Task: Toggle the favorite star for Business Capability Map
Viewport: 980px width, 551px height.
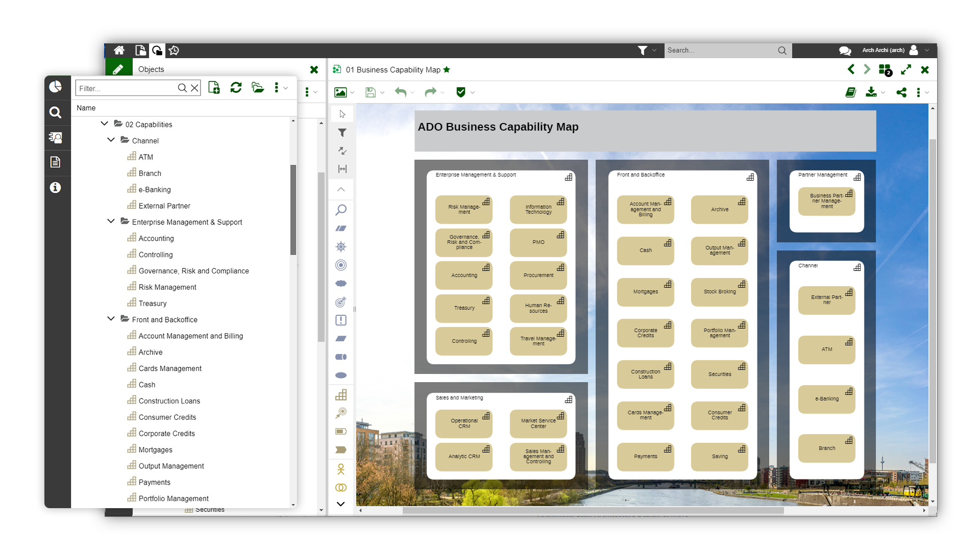Action: (447, 70)
